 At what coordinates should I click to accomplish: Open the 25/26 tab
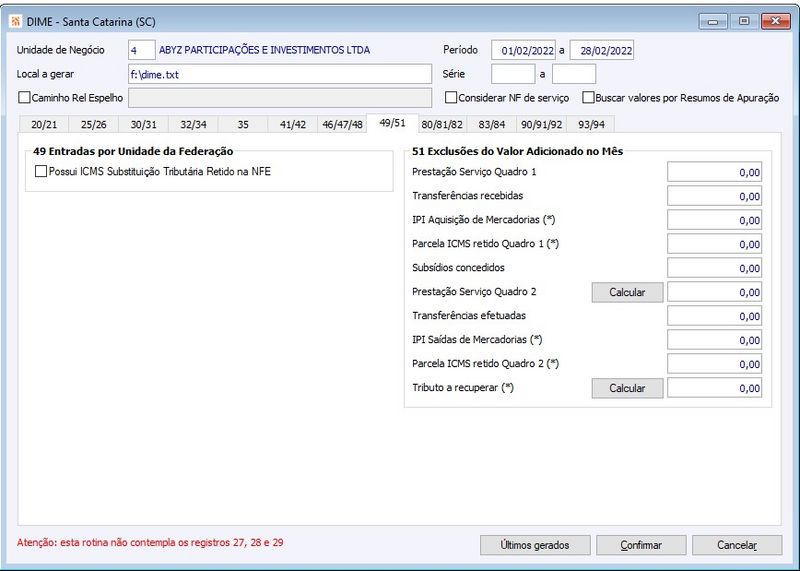(x=93, y=125)
